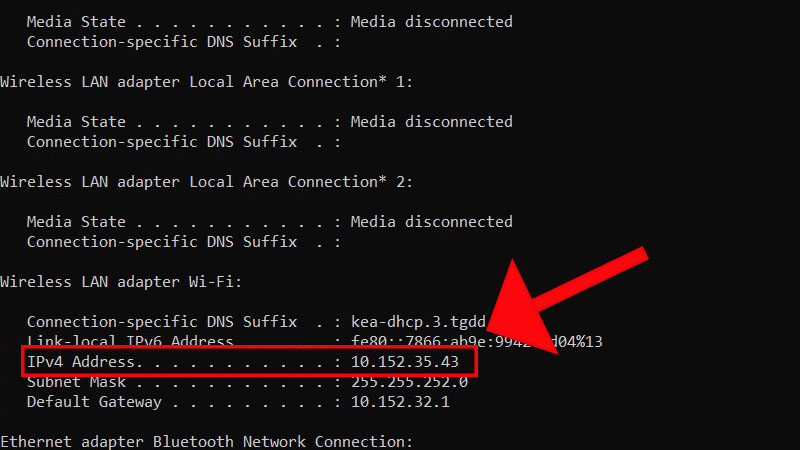Click the IPv4 address value 10.152.35.43
The height and width of the screenshot is (450, 800).
[404, 361]
